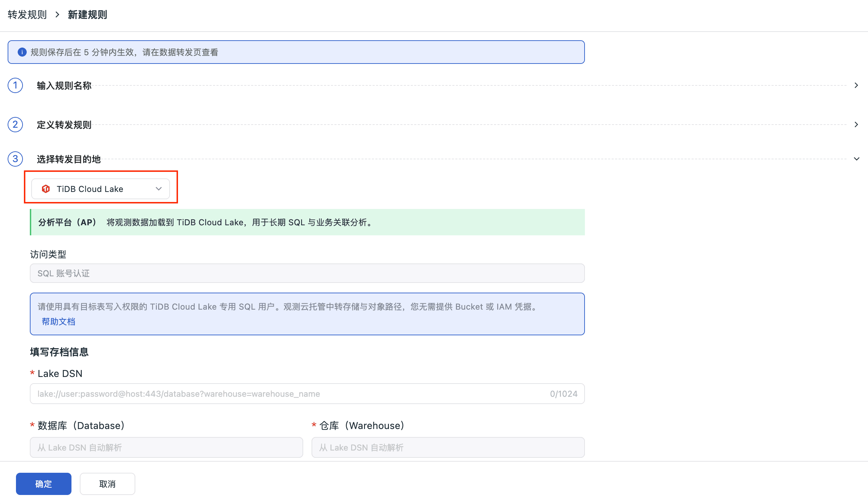Click the 分析平台（AP） description banner

coord(307,222)
